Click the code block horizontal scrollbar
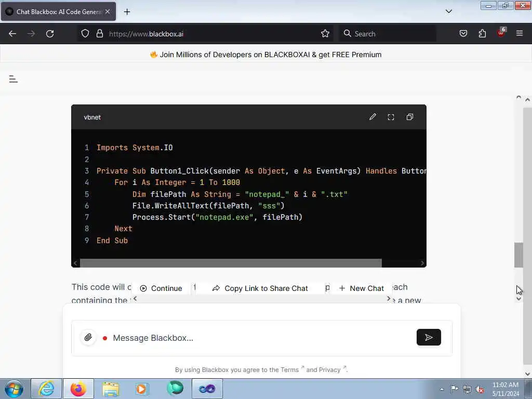532x399 pixels. (x=231, y=263)
